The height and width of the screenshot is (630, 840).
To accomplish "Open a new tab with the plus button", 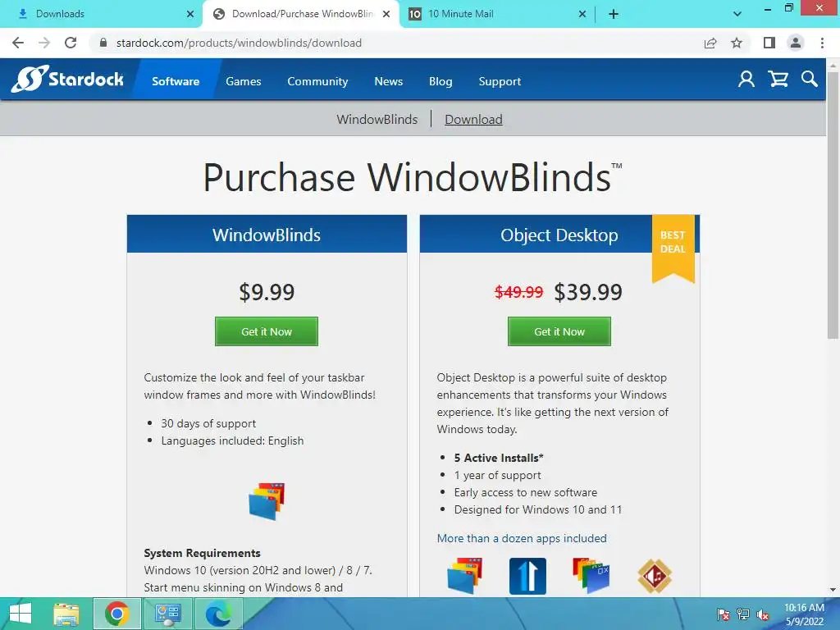I will click(614, 14).
